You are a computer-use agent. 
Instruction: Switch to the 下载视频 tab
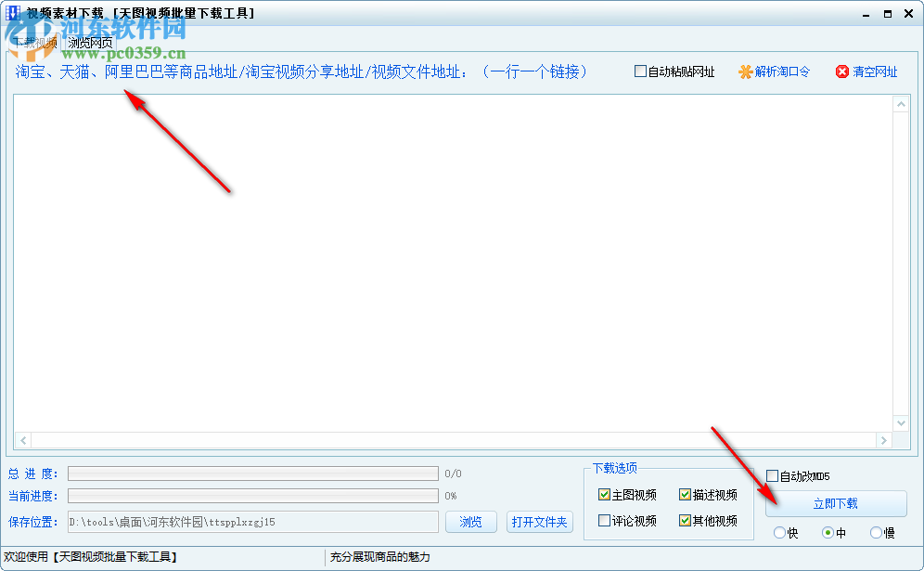(34, 43)
